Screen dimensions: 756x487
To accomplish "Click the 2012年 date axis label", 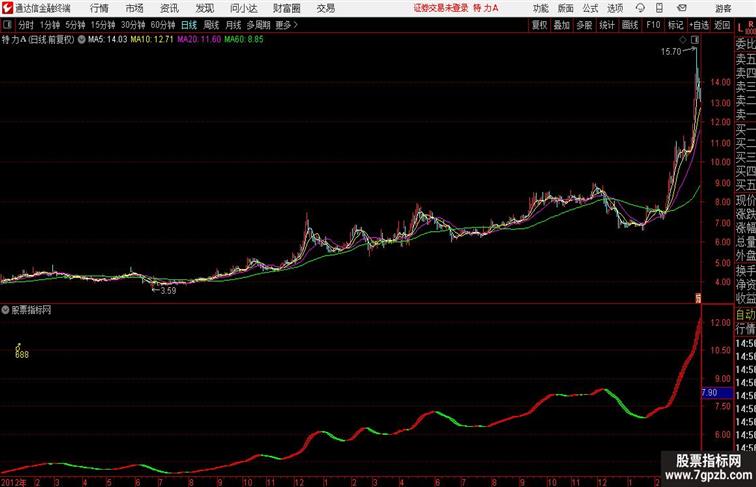I will point(14,482).
